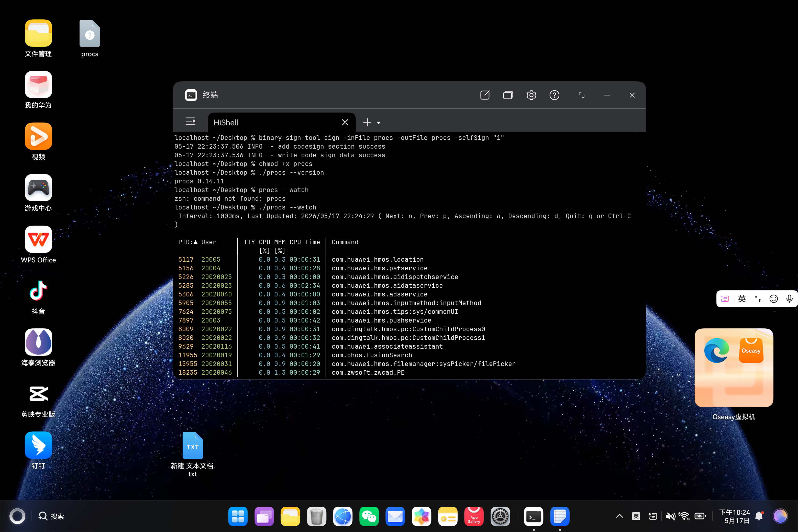
Task: Open terminal settings gear
Action: [531, 95]
